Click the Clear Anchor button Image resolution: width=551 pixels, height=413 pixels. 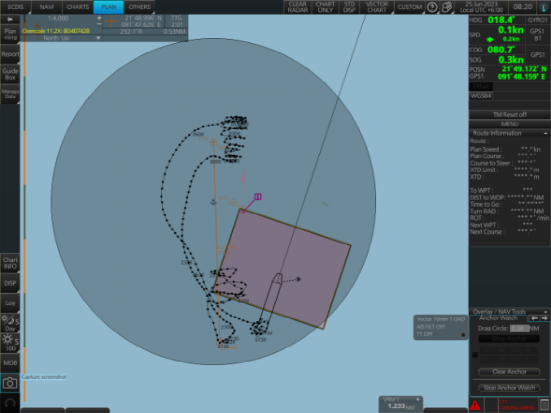tap(509, 372)
